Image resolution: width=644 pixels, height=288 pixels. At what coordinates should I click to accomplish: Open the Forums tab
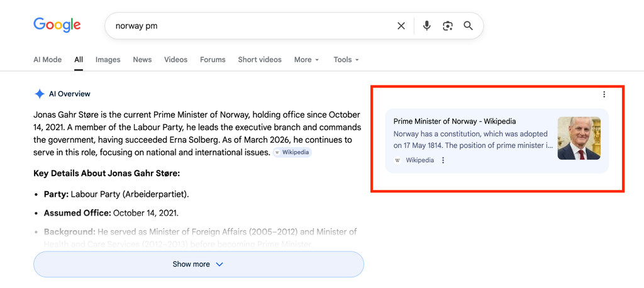coord(213,60)
